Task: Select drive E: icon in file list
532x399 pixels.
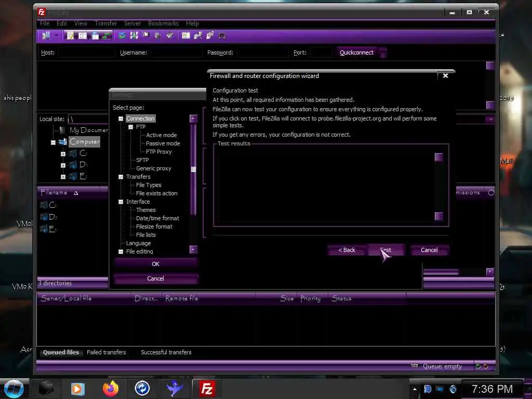Action: click(x=44, y=229)
